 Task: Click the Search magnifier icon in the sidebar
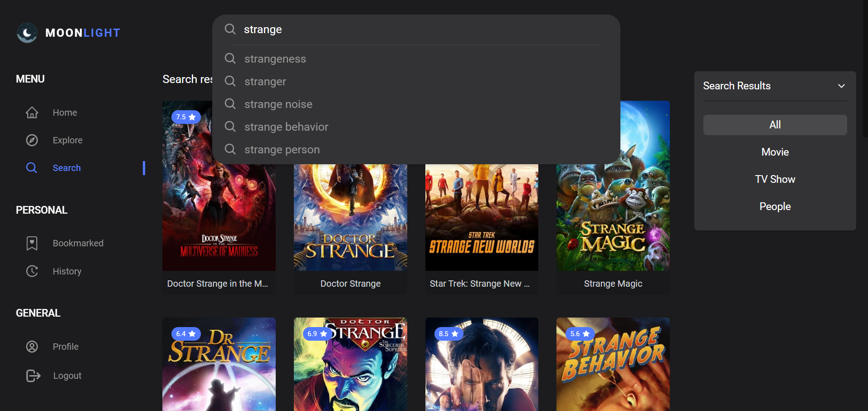tap(31, 168)
